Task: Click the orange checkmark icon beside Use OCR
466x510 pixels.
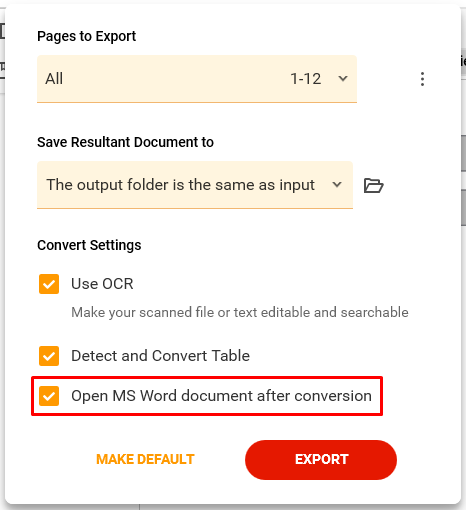Action: (49, 284)
